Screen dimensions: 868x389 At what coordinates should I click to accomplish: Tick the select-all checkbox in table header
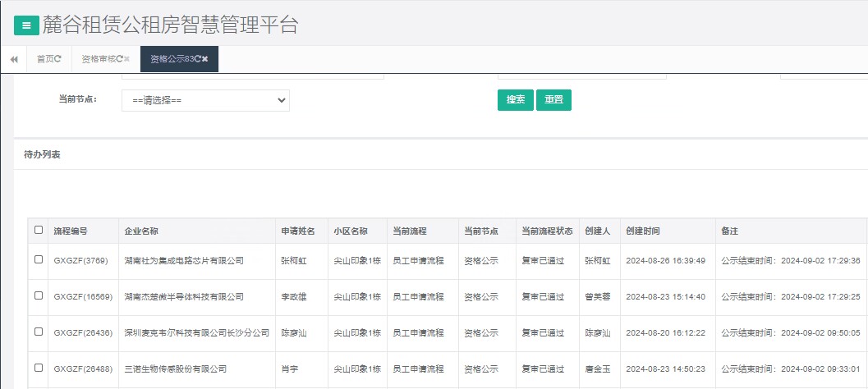tap(39, 230)
